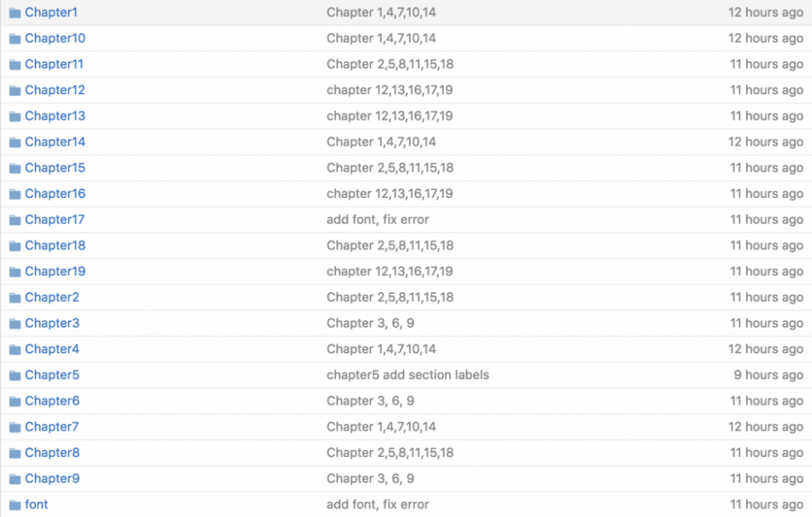Open the Chapter11 folder link
812x517 pixels.
pos(54,64)
